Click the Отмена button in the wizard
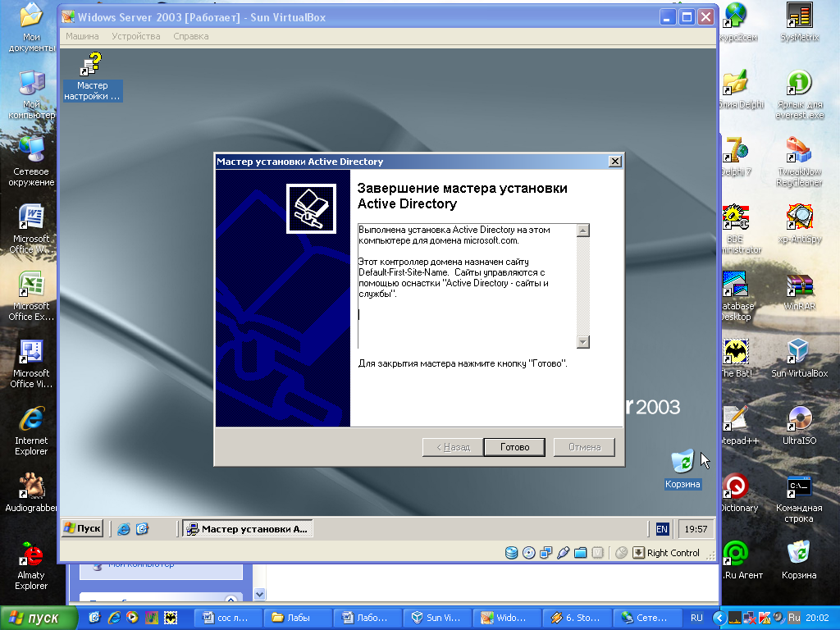This screenshot has width=840, height=630. pyautogui.click(x=584, y=447)
